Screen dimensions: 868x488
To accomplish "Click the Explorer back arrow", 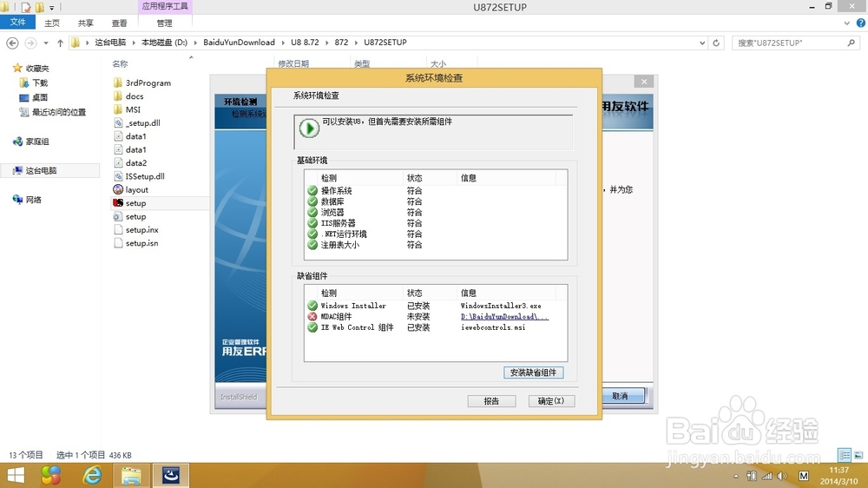I will coord(12,43).
